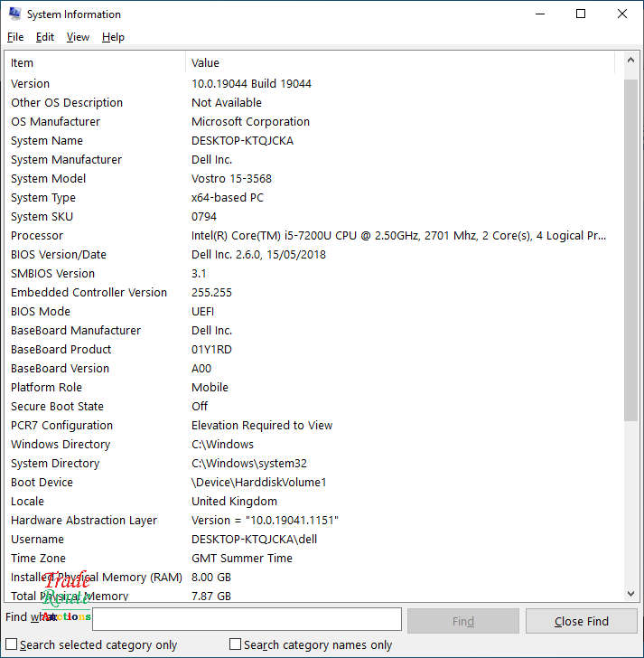Select the System Directory row

pyautogui.click(x=311, y=464)
